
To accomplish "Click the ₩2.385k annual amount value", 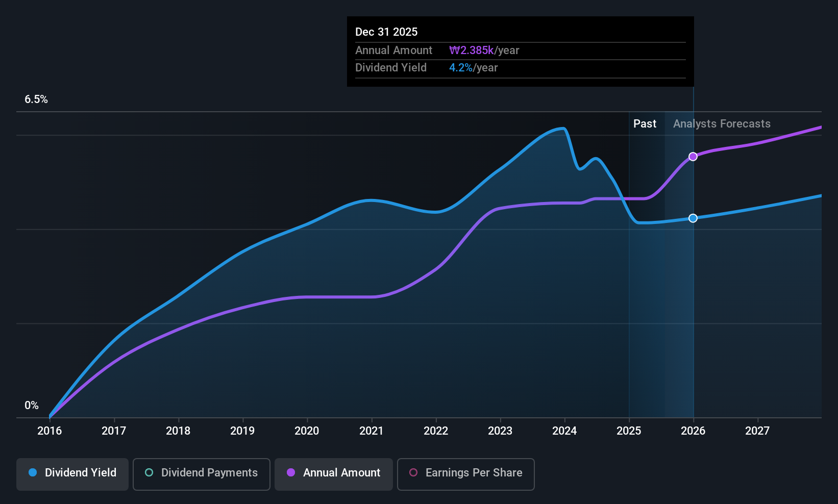I will click(x=472, y=51).
